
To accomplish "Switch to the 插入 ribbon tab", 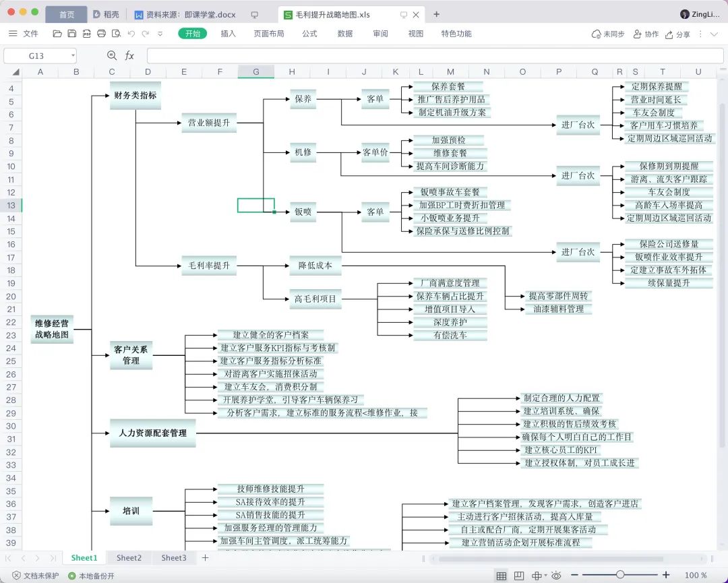I will [x=229, y=33].
